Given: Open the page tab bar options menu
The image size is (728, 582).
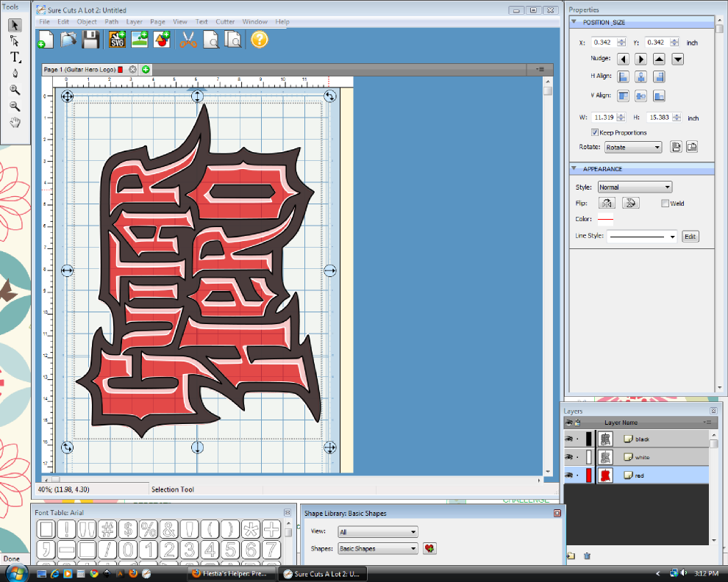Looking at the screenshot, I should point(540,69).
